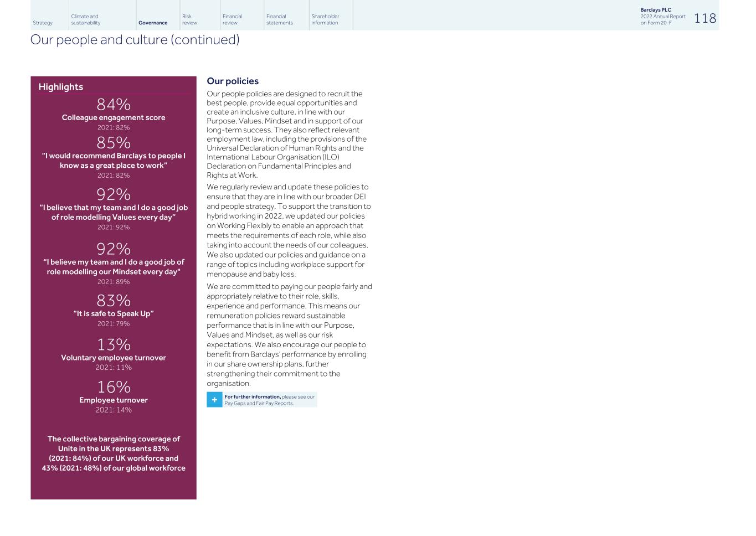Click the Voluntary employee turnover label
Screen dimensions: 756x536
coord(114,358)
